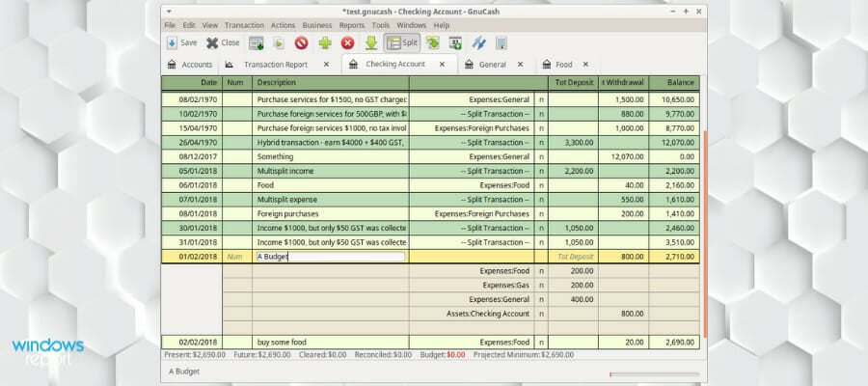Open the Windows menu
The image size is (868, 386).
[x=411, y=25]
